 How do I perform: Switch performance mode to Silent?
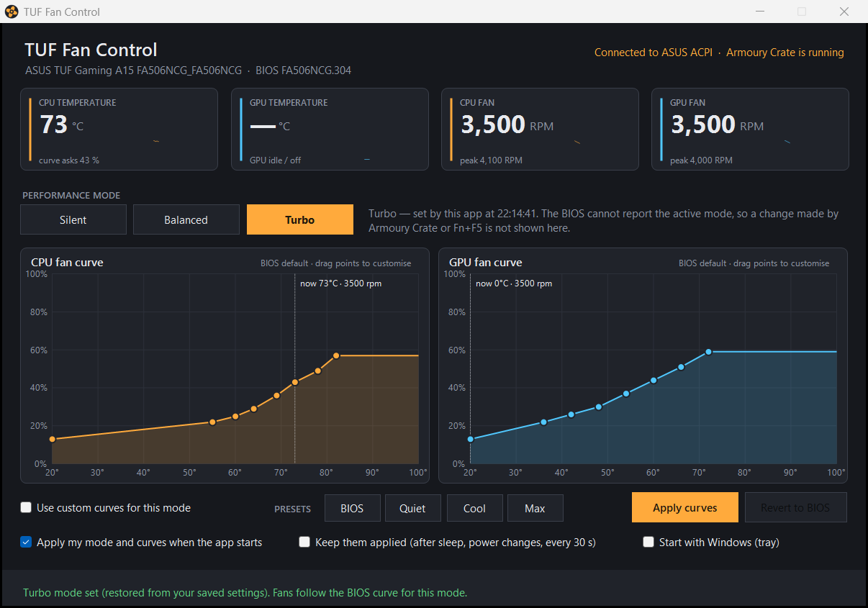(x=73, y=219)
